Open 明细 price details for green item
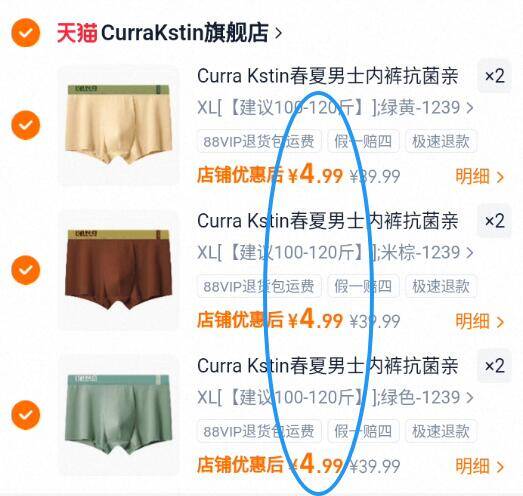Viewport: 523px width, 496px height. click(x=479, y=466)
